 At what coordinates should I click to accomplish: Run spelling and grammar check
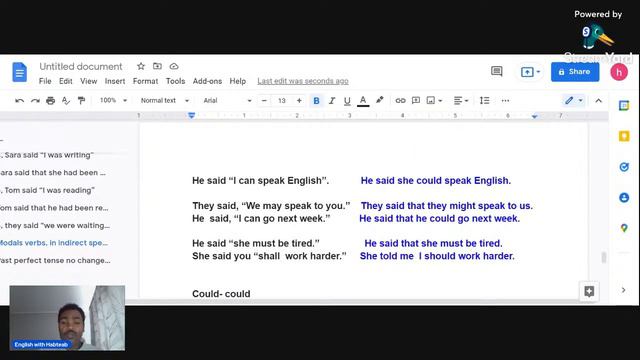(x=66, y=100)
